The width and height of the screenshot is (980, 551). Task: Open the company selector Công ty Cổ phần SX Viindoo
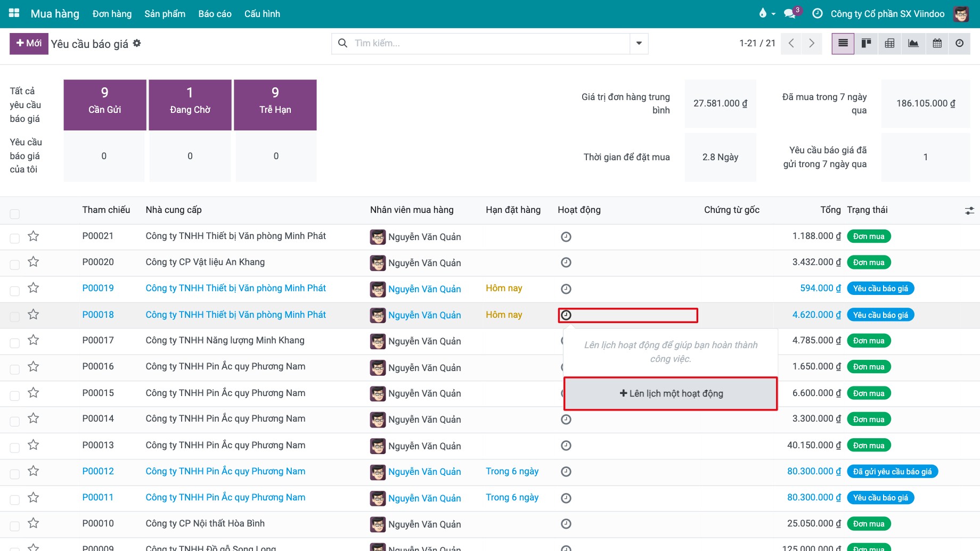[887, 14]
